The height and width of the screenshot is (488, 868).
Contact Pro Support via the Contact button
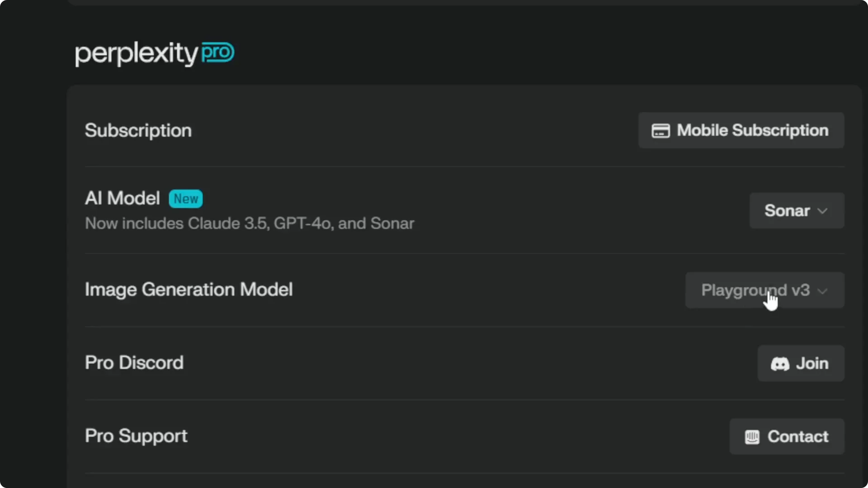[x=787, y=436]
